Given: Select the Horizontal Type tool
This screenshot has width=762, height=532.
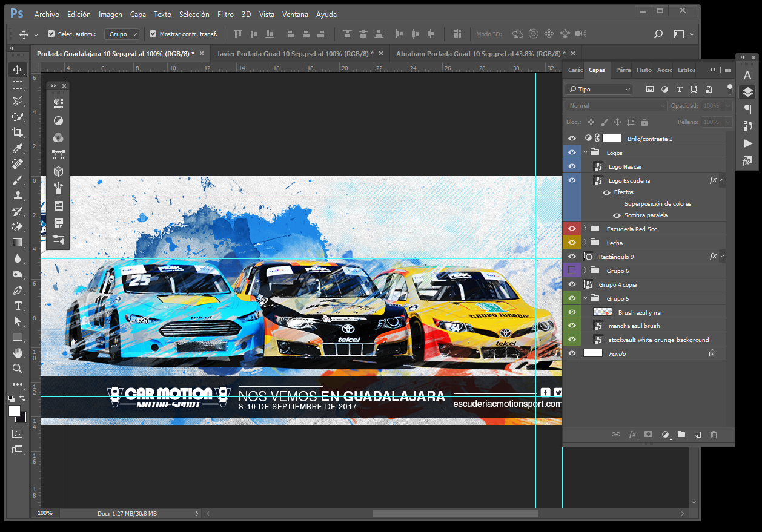Looking at the screenshot, I should [x=18, y=306].
